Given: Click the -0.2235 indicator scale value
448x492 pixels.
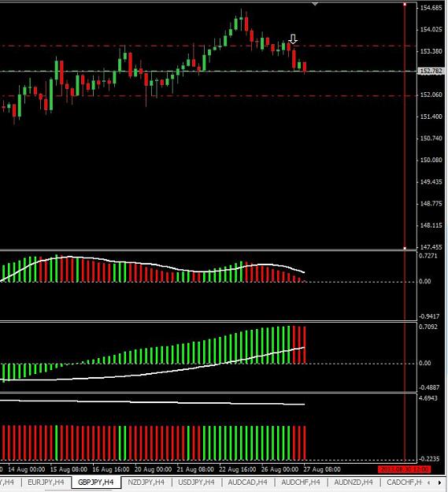Looking at the screenshot, I should pyautogui.click(x=429, y=459).
